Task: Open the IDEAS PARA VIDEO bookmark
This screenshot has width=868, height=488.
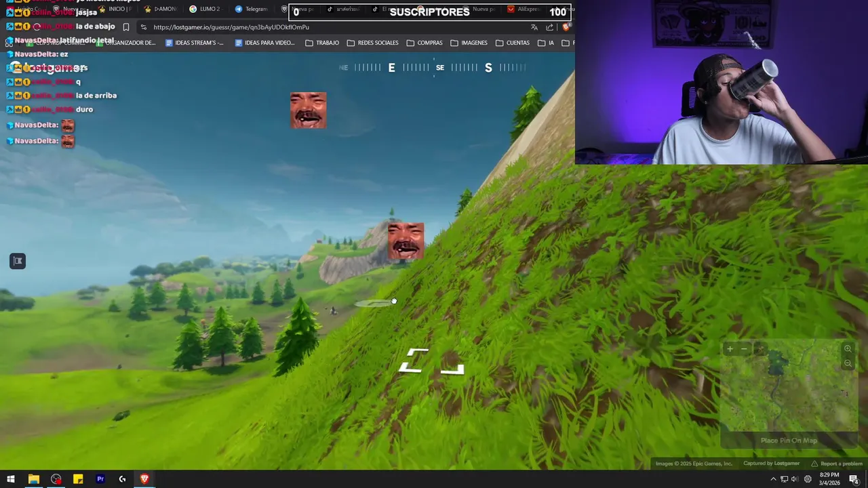Action: (x=264, y=43)
